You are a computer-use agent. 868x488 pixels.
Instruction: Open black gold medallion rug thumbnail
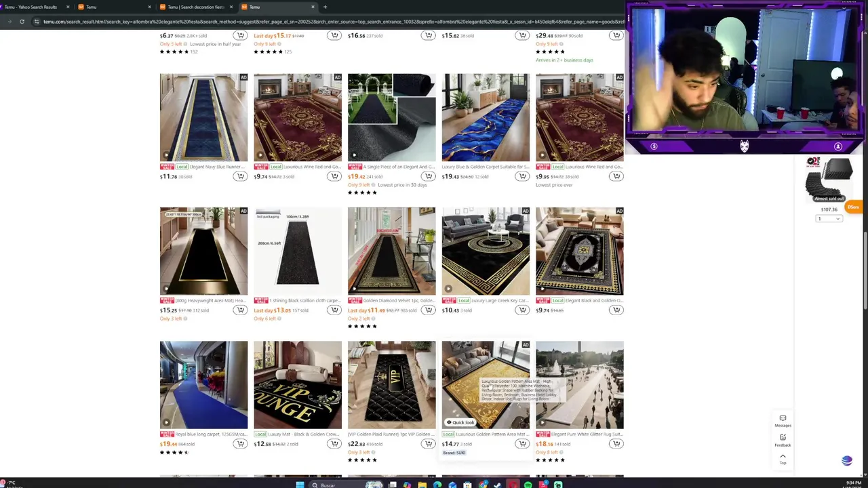tap(579, 251)
